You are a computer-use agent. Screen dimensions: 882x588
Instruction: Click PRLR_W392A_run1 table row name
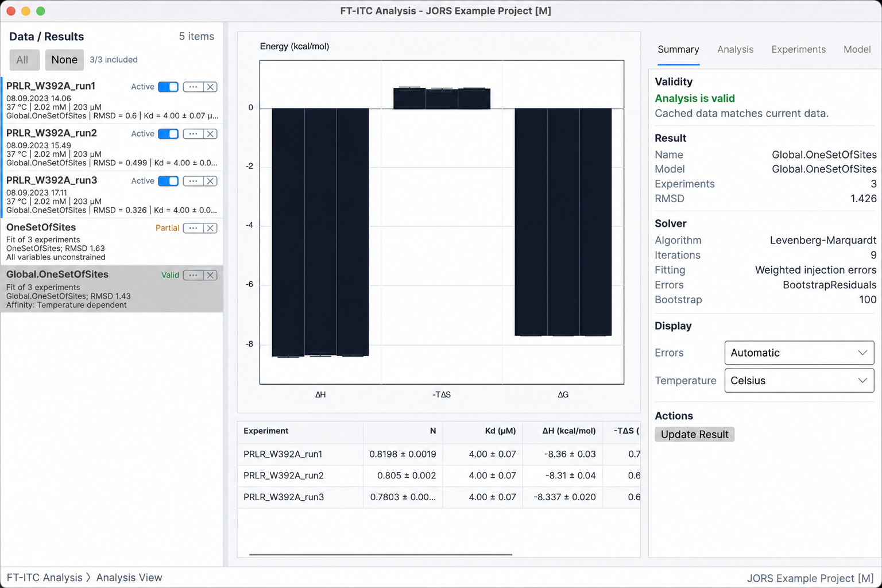pos(283,454)
